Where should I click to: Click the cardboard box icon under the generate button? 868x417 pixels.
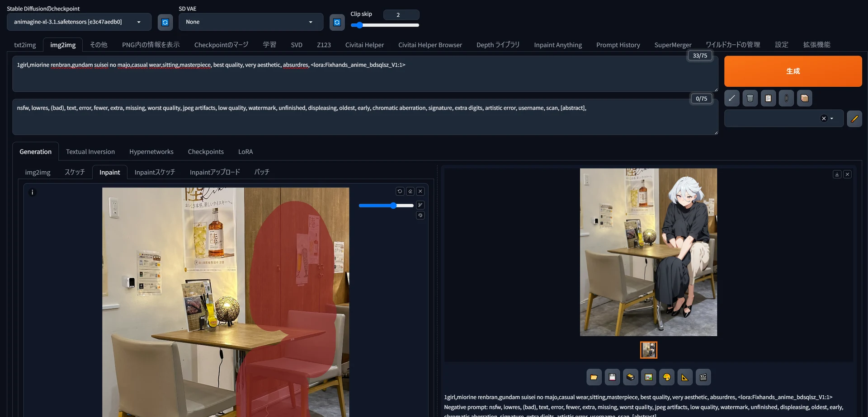point(805,98)
